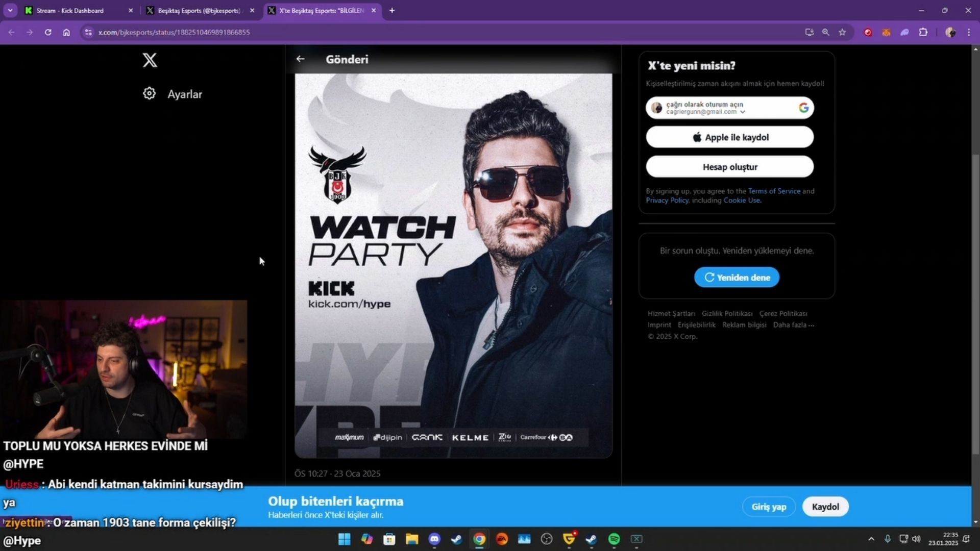Open Çerez Politikası footer link
Viewport: 980px width, 551px height.
click(x=783, y=313)
